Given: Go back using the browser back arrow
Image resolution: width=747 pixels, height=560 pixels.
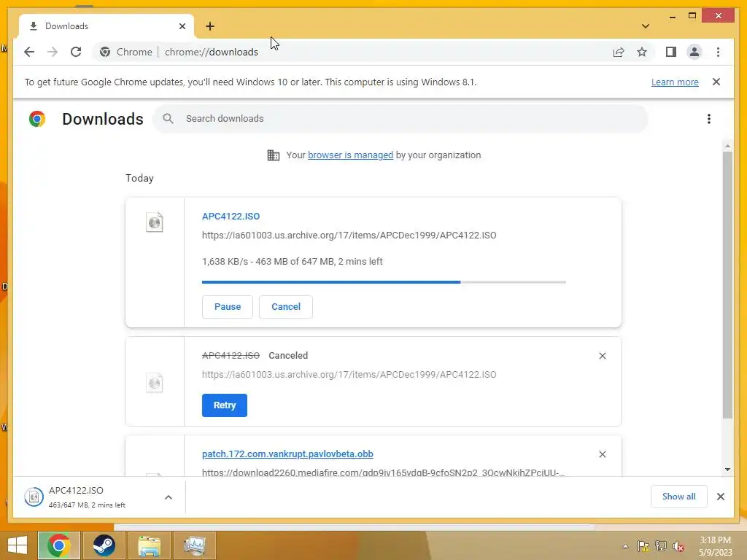Looking at the screenshot, I should 29,52.
